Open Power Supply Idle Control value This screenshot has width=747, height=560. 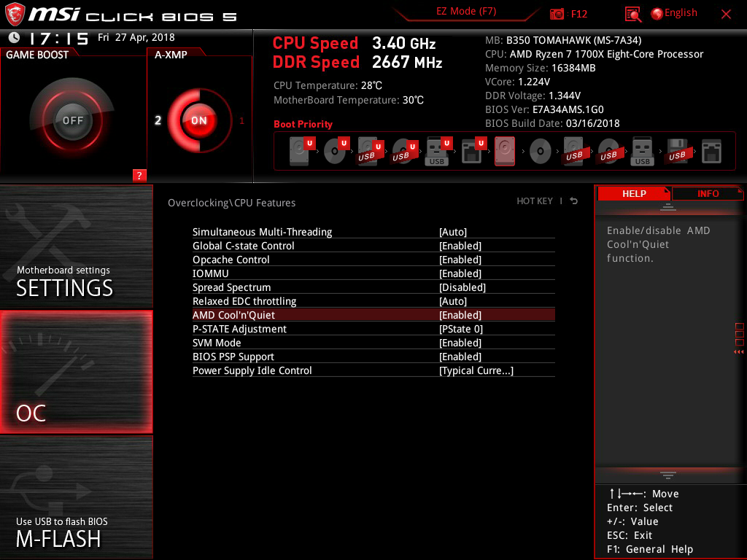point(476,370)
